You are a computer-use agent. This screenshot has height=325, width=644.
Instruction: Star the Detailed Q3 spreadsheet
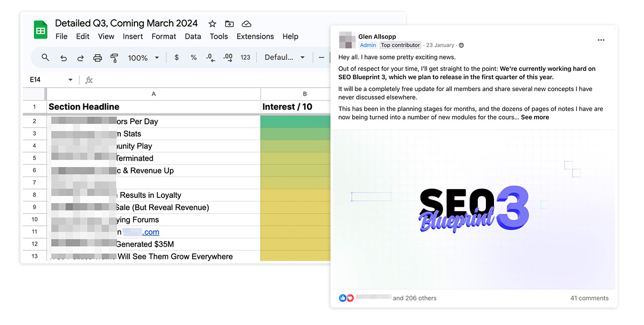(212, 24)
